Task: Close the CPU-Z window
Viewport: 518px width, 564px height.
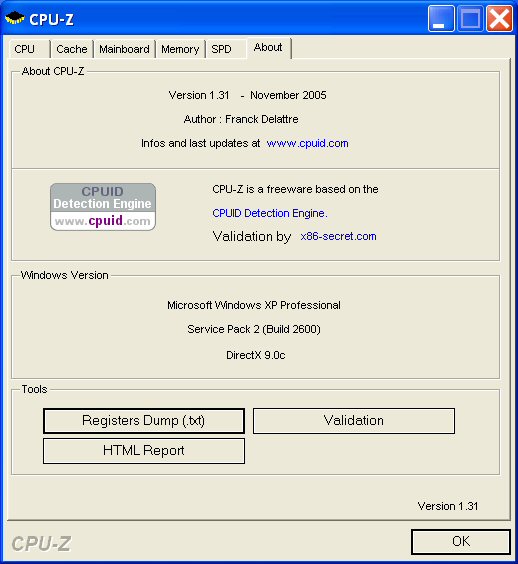Action: coord(499,18)
